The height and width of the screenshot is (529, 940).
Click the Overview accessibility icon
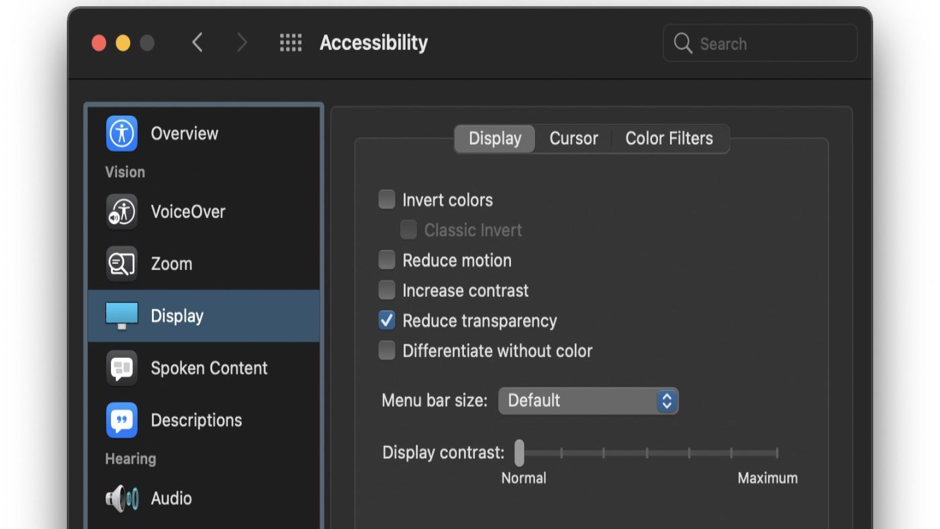122,133
